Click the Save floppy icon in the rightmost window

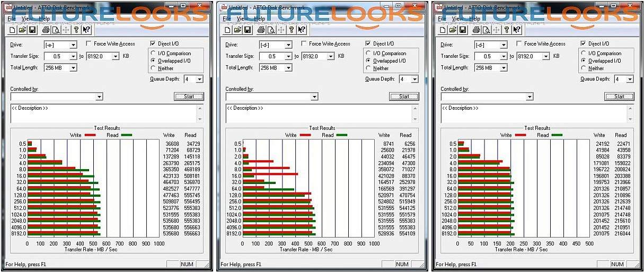click(x=462, y=30)
